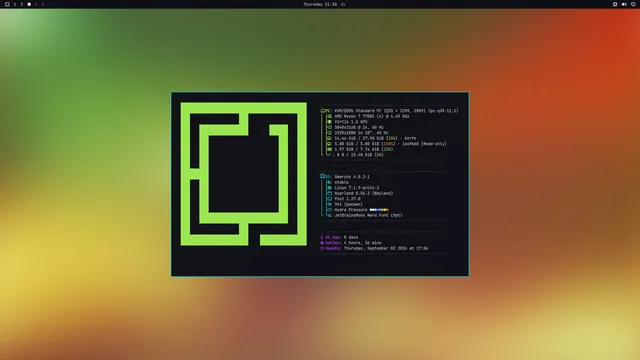Click the kernel icon beside Linux 7.1.9-arch1-2
This screenshot has height=360, width=640.
329,188
